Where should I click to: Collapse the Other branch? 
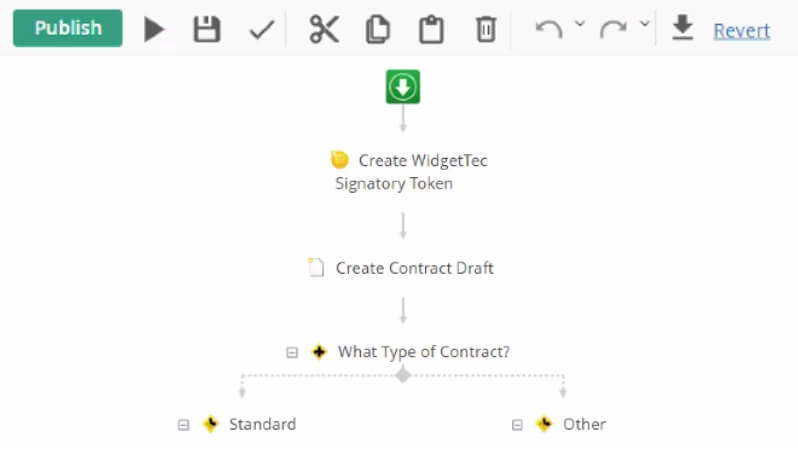pyautogui.click(x=517, y=425)
